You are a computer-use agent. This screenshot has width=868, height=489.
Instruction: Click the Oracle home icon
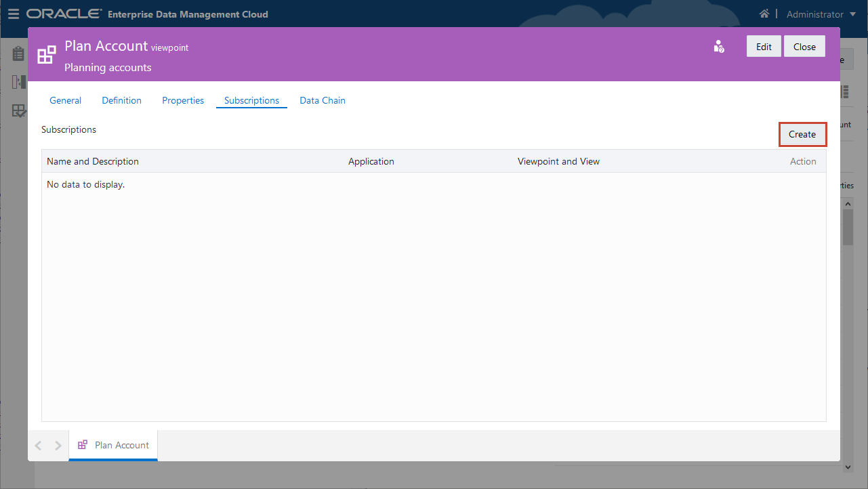764,14
